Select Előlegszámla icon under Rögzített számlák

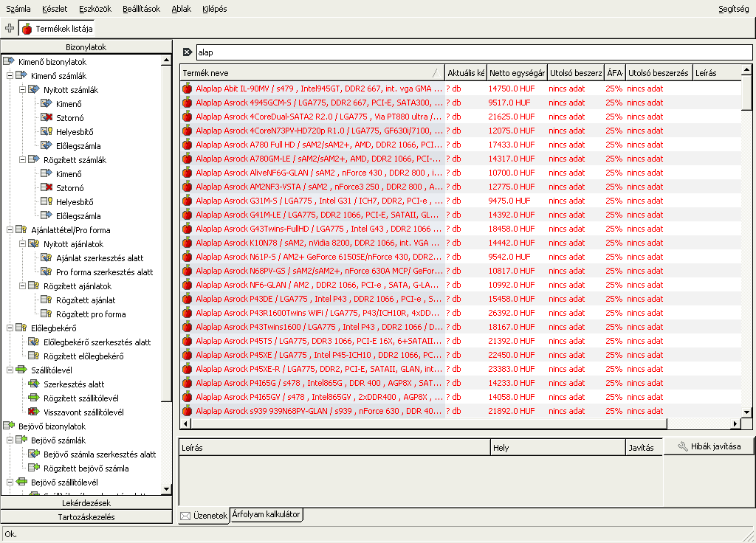(x=47, y=215)
